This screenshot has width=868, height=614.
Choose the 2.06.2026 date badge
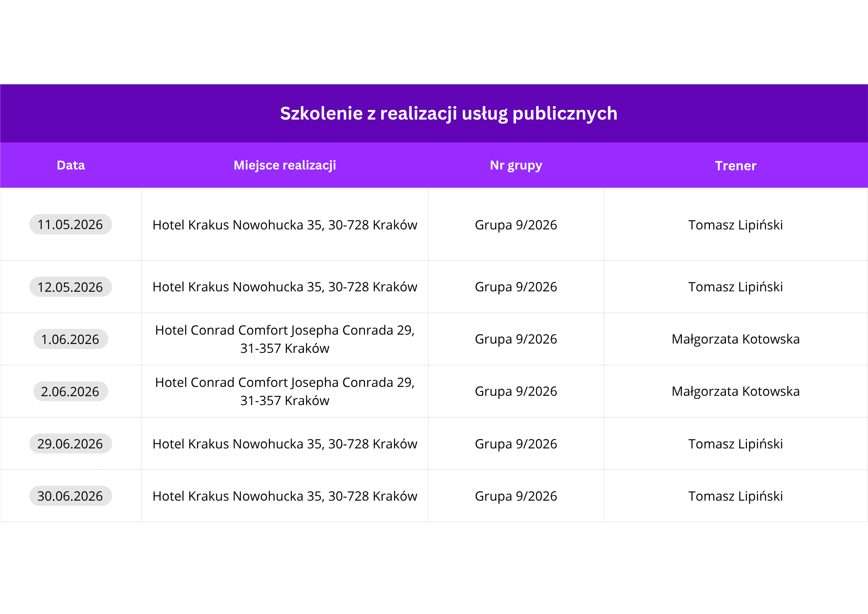coord(70,392)
